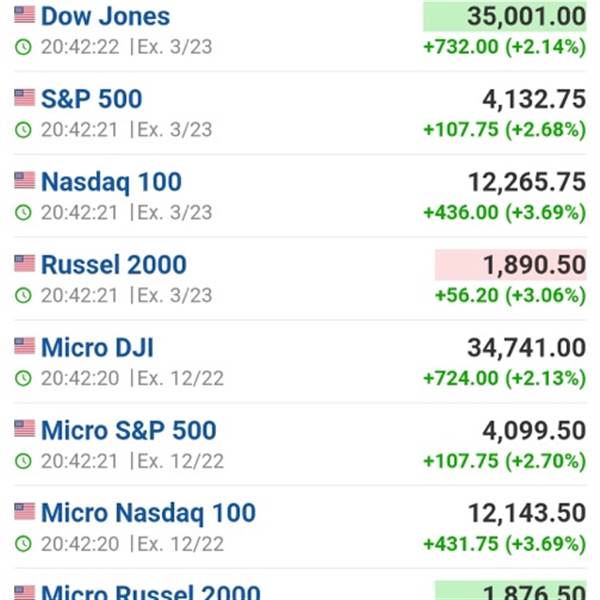Viewport: 600px width, 600px height.
Task: Open the S&P 500 futures link
Action: click(x=91, y=99)
